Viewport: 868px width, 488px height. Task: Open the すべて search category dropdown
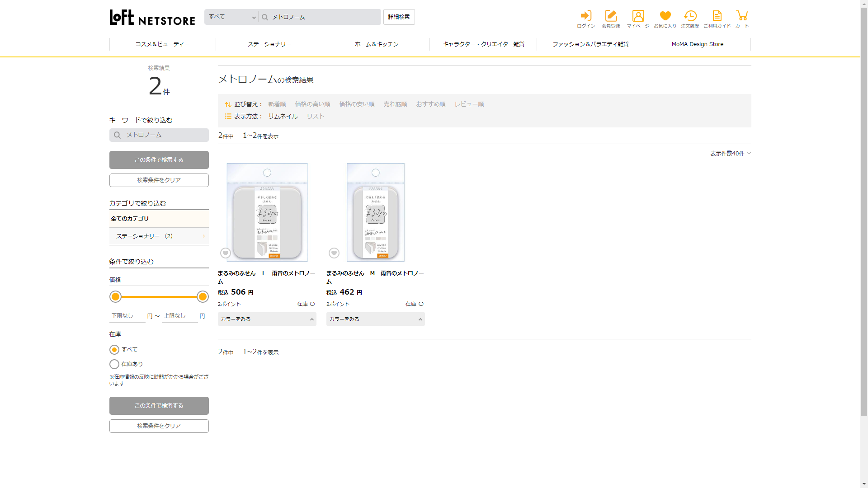pos(231,17)
